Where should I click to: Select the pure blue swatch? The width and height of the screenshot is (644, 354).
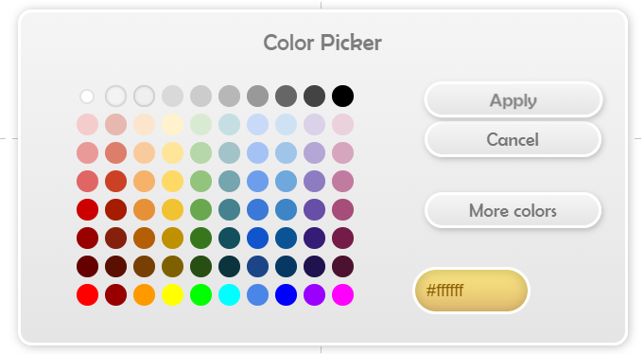286,294
